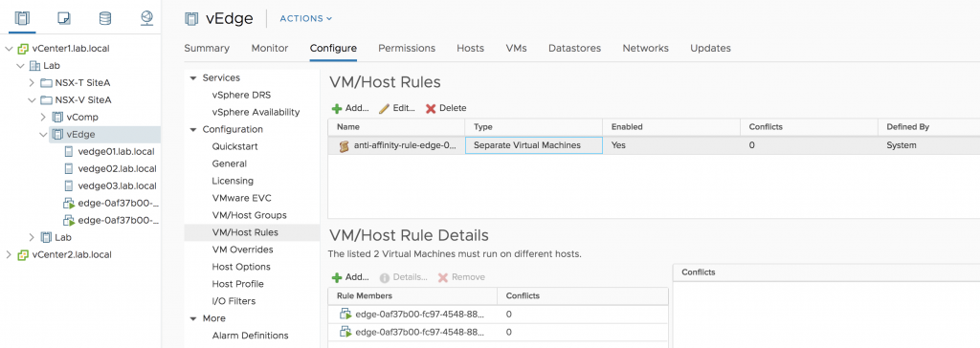Click the green plus Add rule icon
Image resolution: width=980 pixels, height=348 pixels.
point(337,109)
